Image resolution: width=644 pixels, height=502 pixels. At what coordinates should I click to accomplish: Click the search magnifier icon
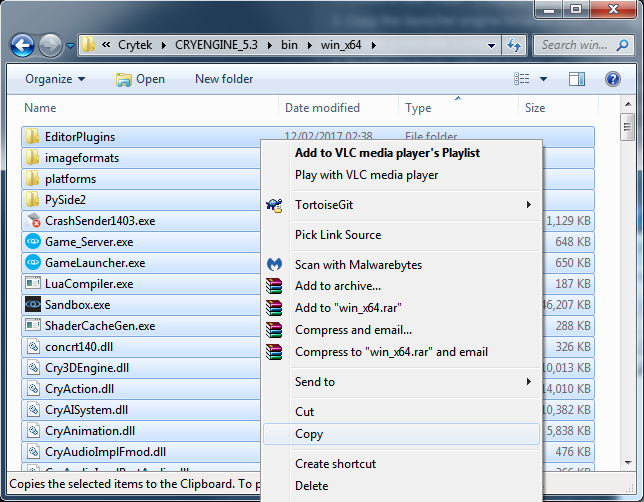tap(622, 45)
